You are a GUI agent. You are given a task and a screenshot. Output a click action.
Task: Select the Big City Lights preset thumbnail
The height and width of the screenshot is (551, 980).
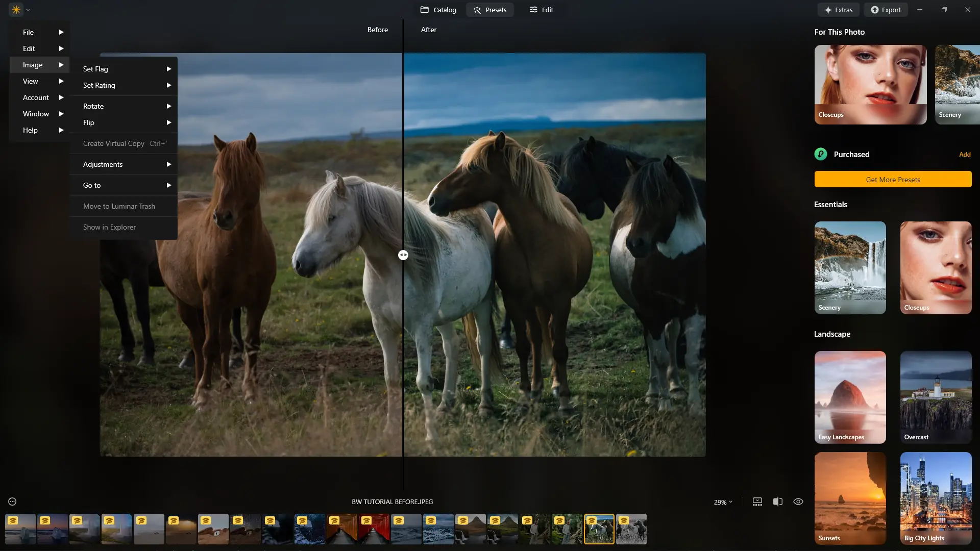click(936, 498)
